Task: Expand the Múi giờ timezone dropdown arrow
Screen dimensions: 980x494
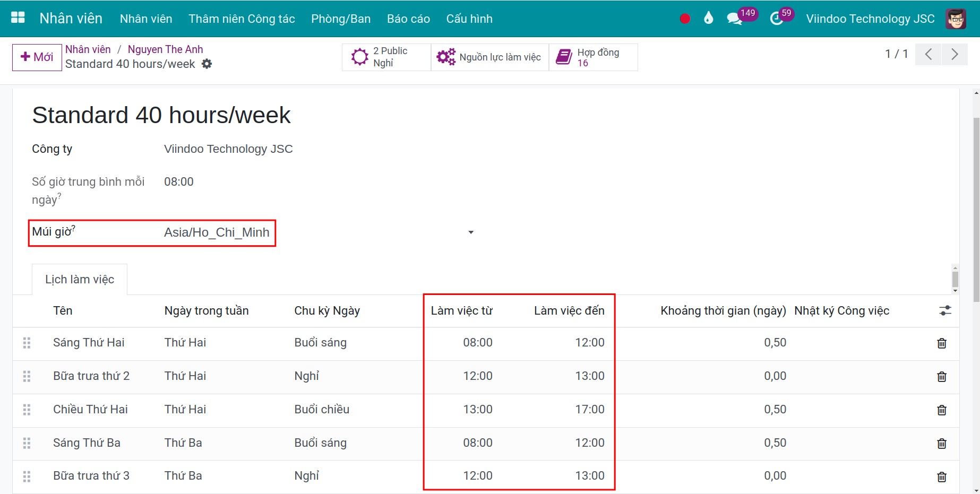Action: [471, 232]
